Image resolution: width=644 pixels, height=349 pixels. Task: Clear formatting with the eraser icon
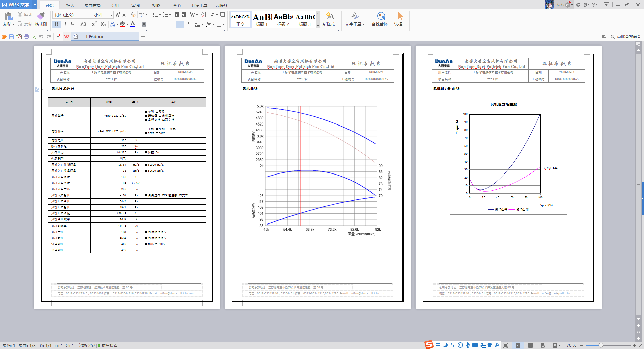tap(133, 15)
